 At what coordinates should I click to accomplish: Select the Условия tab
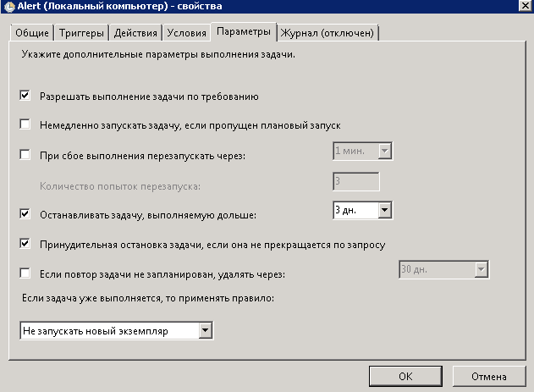186,33
